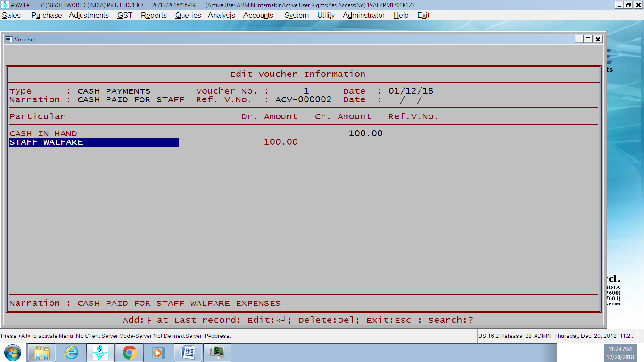Open the Adjustments menu
The height and width of the screenshot is (362, 644).
coord(89,15)
